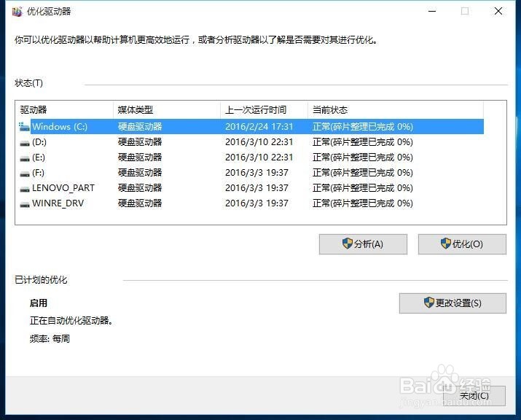Click the 2016/3/3 19:37 time for (F:)
The width and height of the screenshot is (521, 420).
[x=256, y=173]
